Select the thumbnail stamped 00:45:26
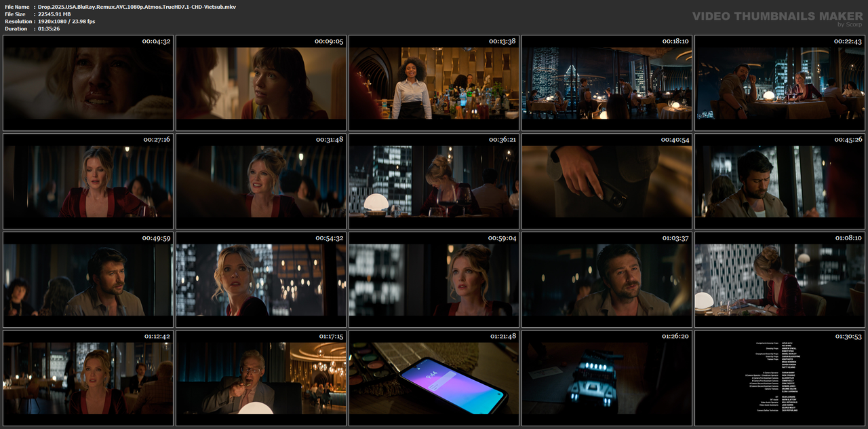 [780, 181]
